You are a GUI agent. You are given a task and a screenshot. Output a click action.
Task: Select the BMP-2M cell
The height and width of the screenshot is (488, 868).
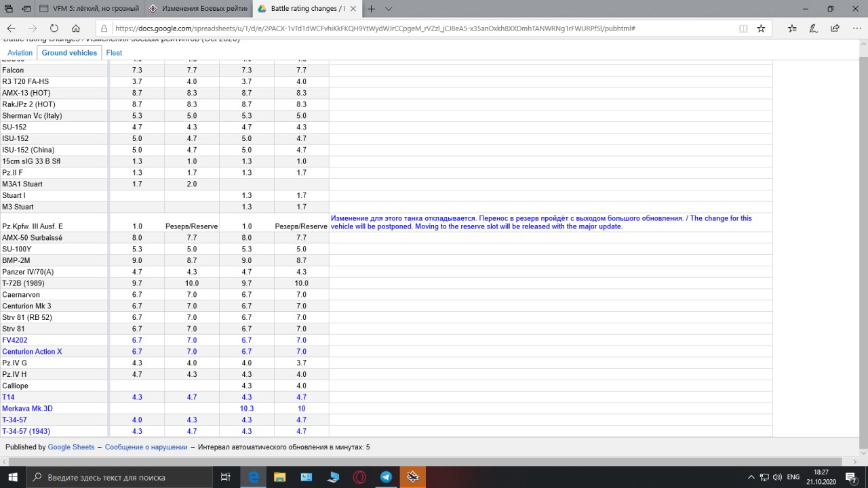click(x=54, y=260)
